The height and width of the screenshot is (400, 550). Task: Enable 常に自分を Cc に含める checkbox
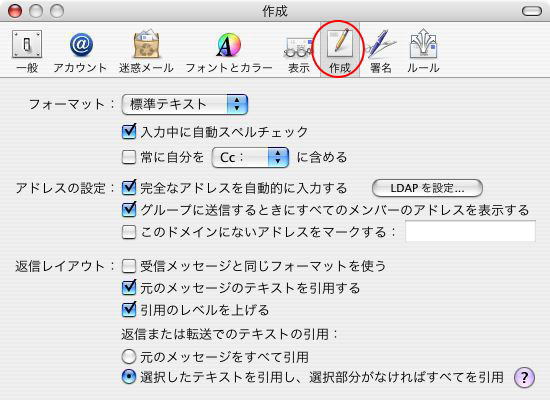pos(129,157)
